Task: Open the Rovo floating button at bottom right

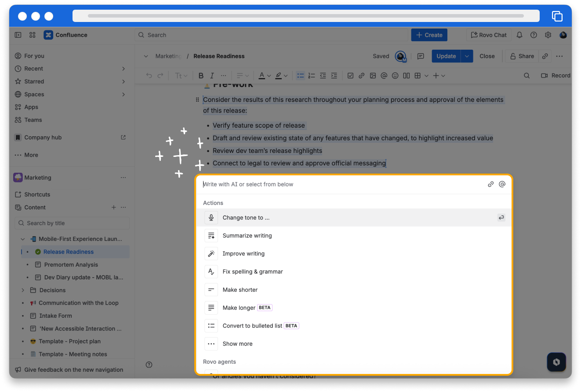Action: [x=556, y=362]
